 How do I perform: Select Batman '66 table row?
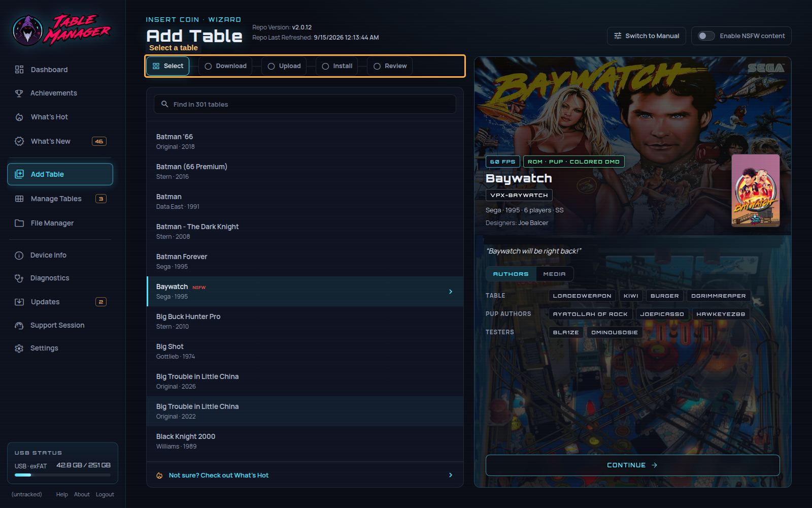tap(305, 142)
